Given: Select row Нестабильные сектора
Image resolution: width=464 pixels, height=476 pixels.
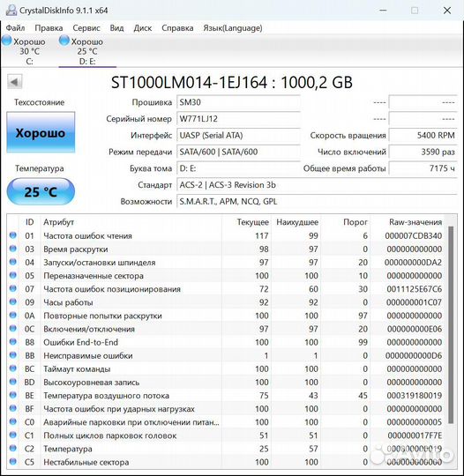Looking at the screenshot, I should click(227, 462).
